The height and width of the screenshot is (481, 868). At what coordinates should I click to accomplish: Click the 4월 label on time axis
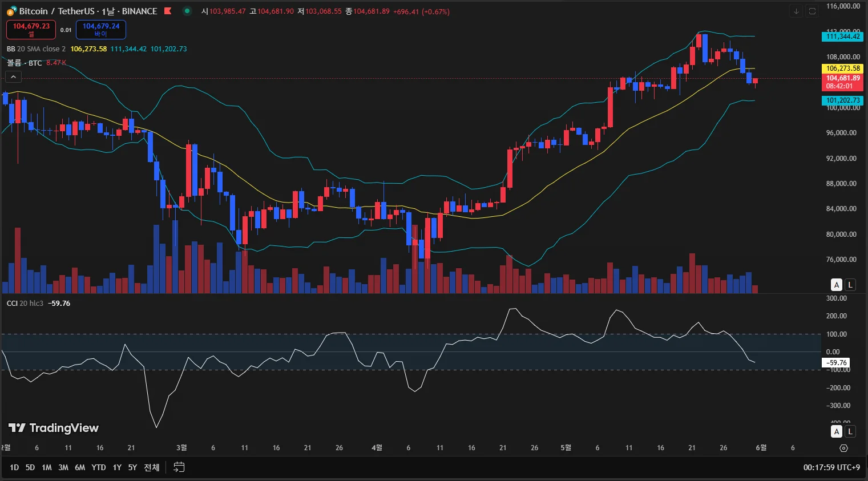(377, 448)
